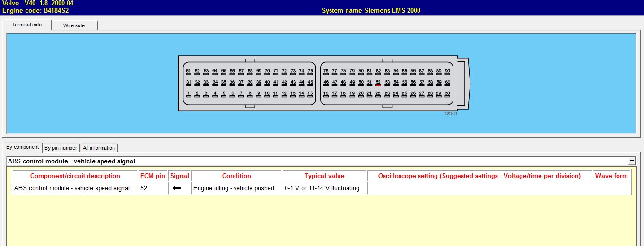Select pin 90 in the connector diagram

[x=447, y=72]
